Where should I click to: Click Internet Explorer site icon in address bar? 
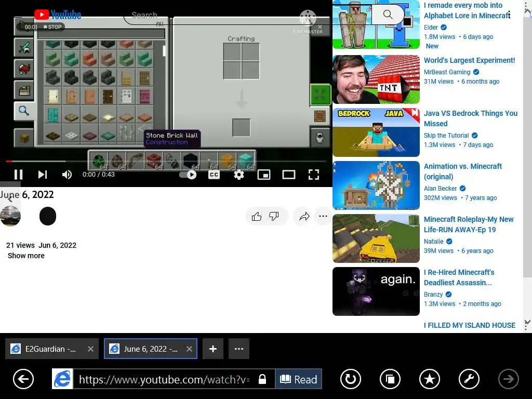(62, 379)
